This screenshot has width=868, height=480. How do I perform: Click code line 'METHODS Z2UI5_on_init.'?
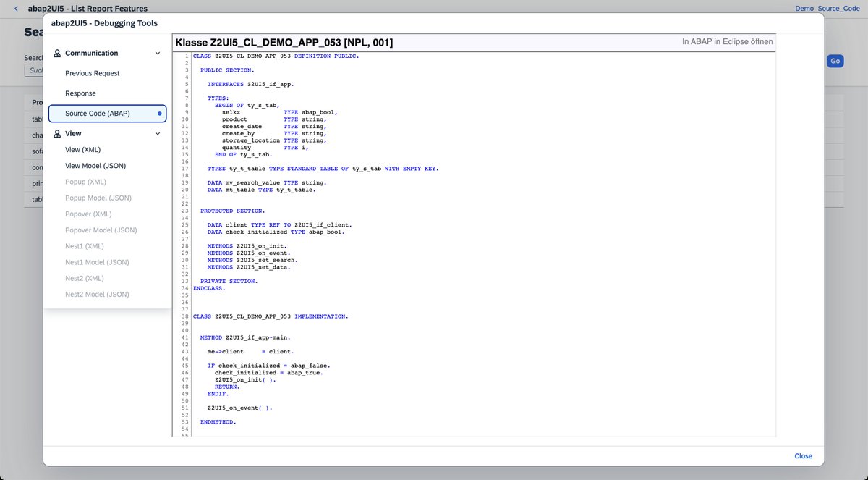click(247, 246)
